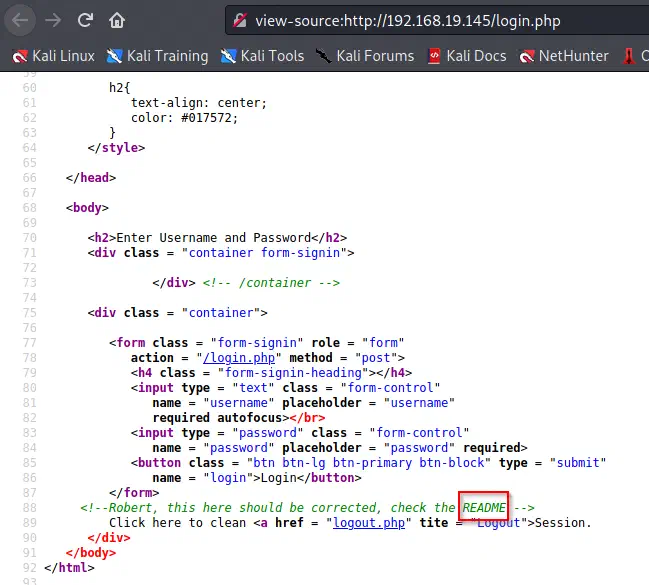Click the view-source URL address field
649x585 pixels.
[x=437, y=20]
